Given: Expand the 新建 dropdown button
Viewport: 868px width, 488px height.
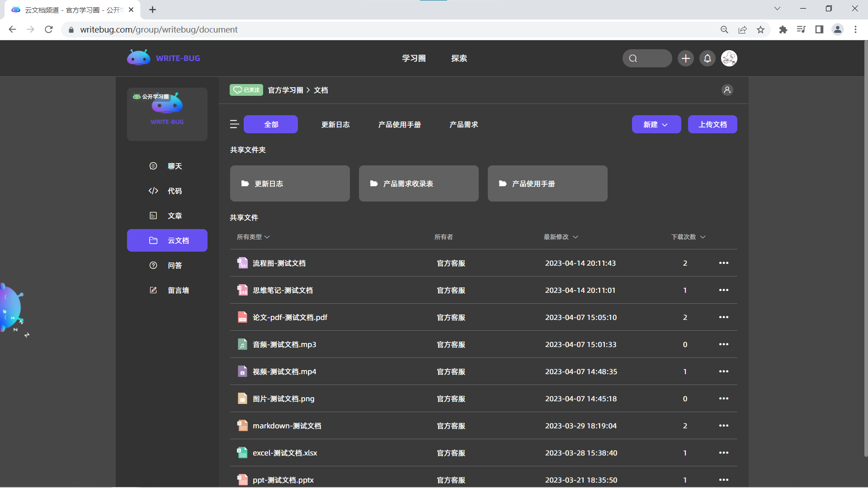Looking at the screenshot, I should click(656, 125).
